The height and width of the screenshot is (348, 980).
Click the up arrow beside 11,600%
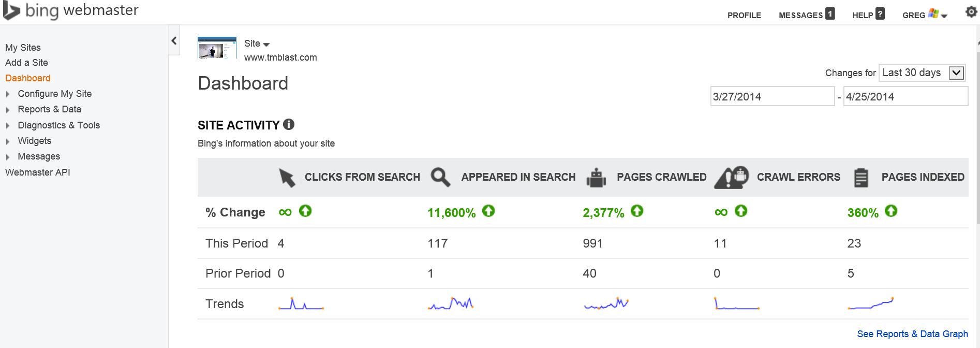488,211
